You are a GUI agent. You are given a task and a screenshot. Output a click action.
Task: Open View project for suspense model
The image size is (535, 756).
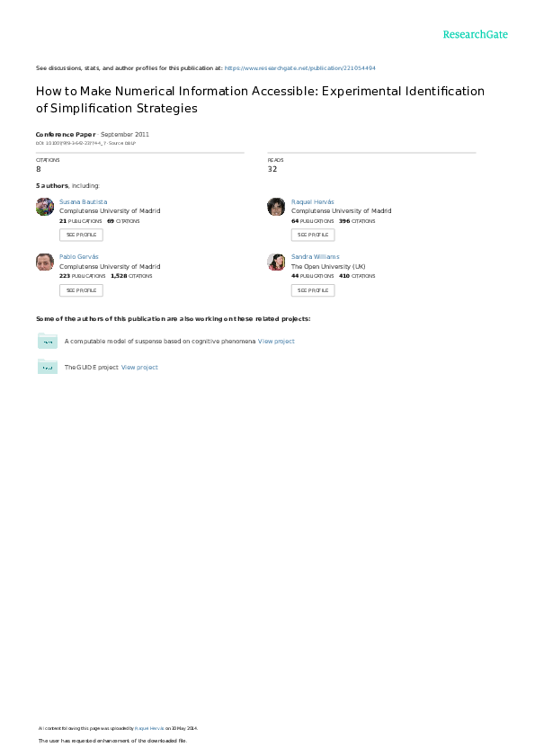pyautogui.click(x=276, y=341)
